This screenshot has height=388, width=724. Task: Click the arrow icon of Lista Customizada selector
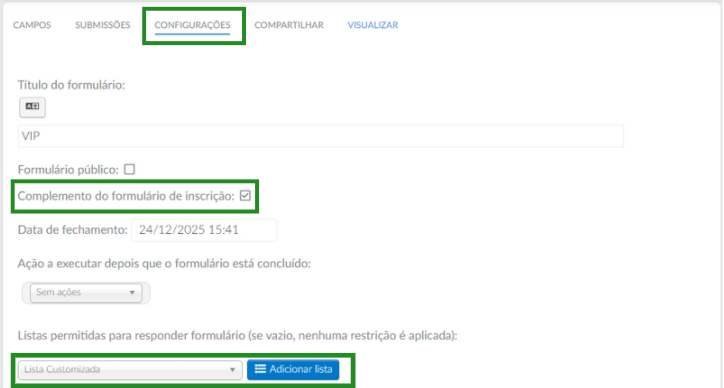[233, 370]
